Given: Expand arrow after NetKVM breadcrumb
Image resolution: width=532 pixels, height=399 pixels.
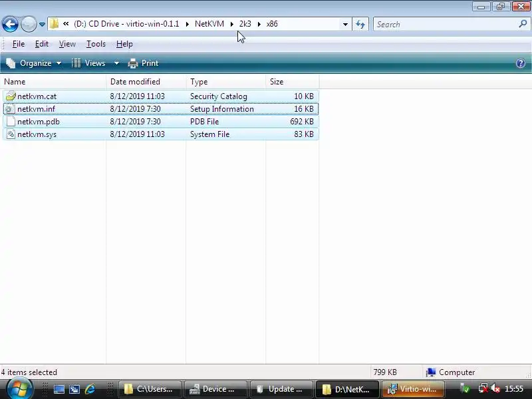Looking at the screenshot, I should [x=231, y=24].
